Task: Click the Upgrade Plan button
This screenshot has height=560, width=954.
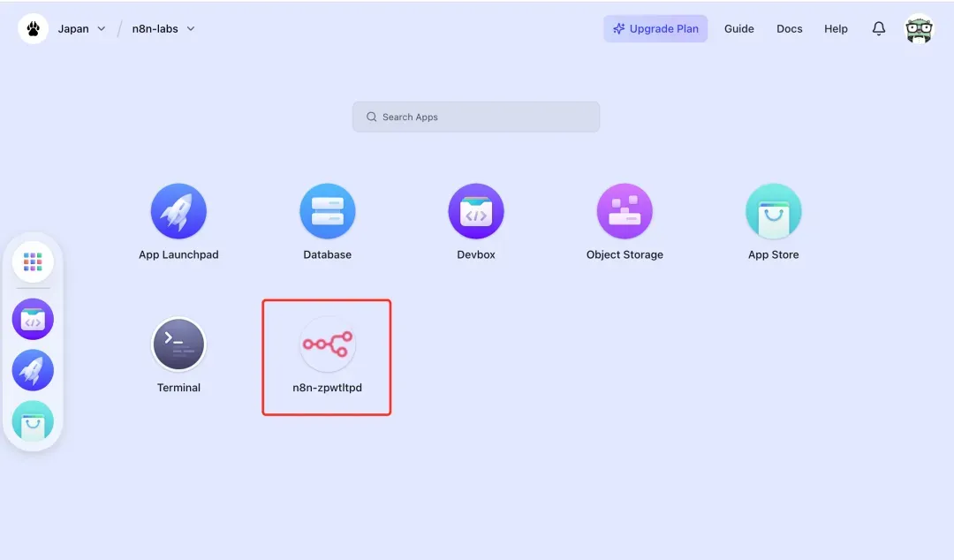Action: pos(655,28)
